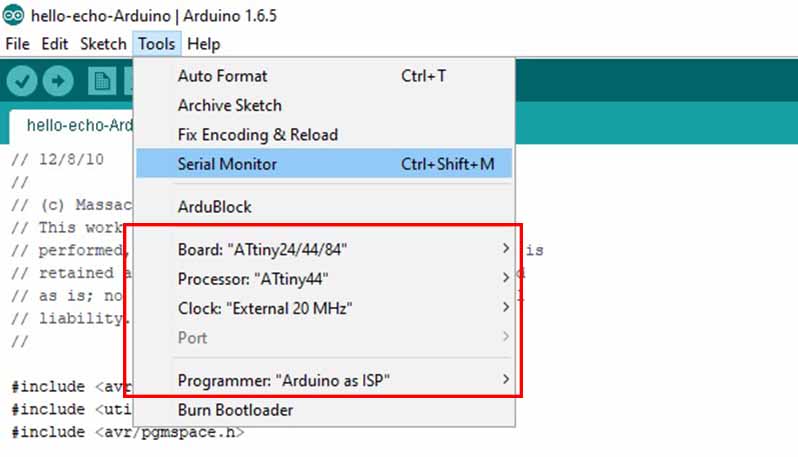
Task: Click the Upload arrow toolbar icon
Action: point(58,81)
